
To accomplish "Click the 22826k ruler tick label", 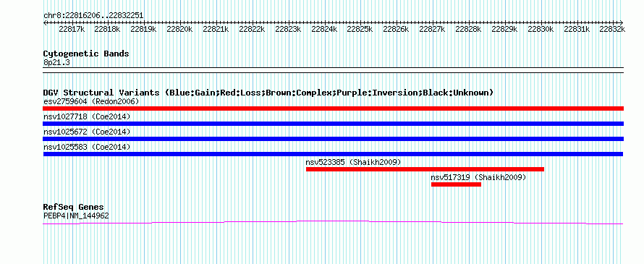I will click(x=396, y=29).
